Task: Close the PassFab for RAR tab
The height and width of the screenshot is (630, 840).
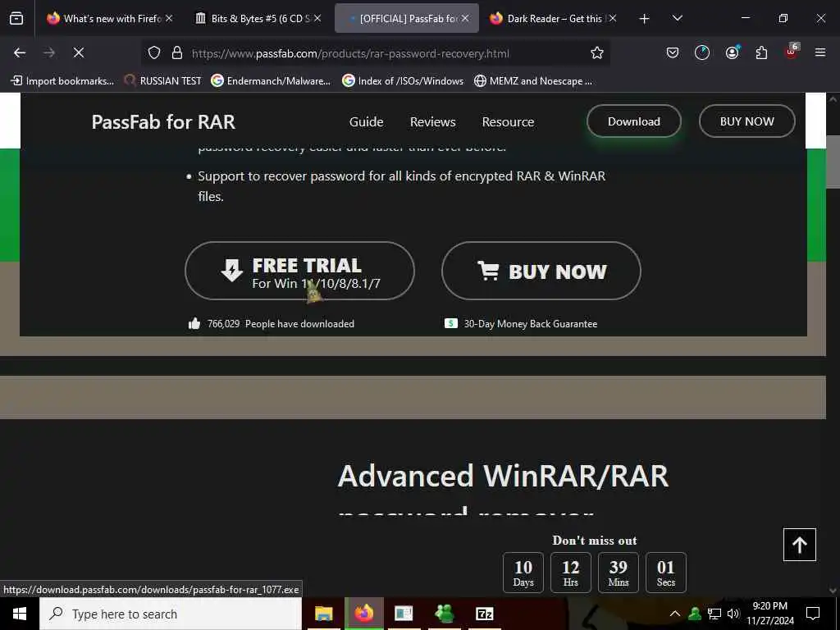Action: pyautogui.click(x=465, y=18)
